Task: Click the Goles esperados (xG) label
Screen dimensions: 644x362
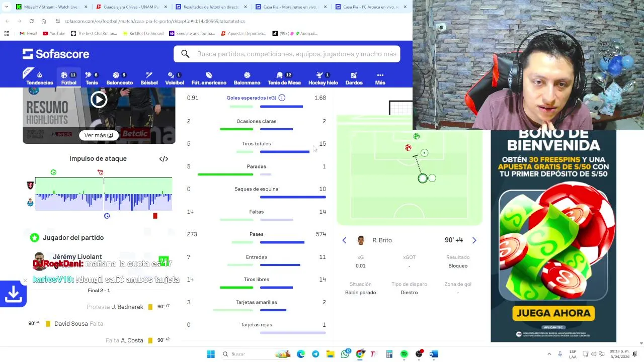Action: (252, 98)
